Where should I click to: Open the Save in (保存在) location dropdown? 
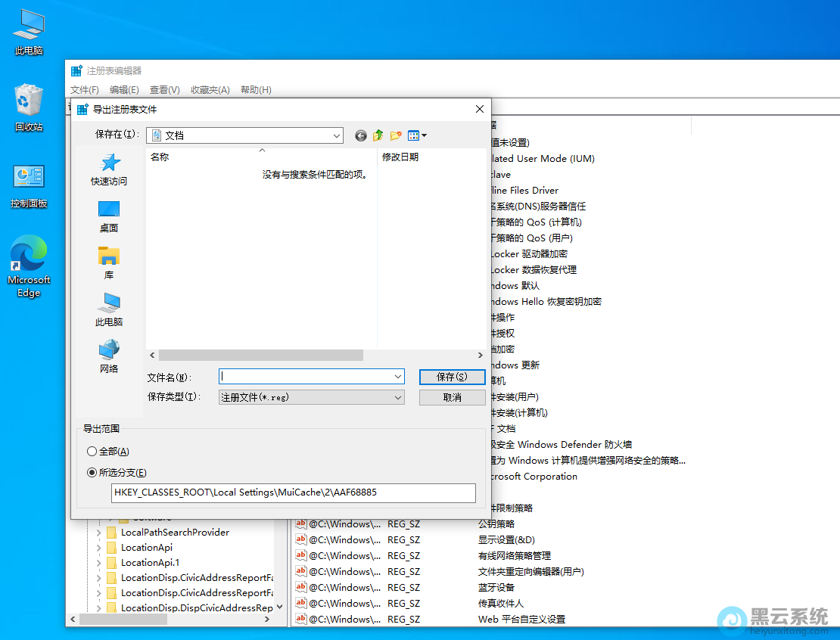click(x=337, y=135)
